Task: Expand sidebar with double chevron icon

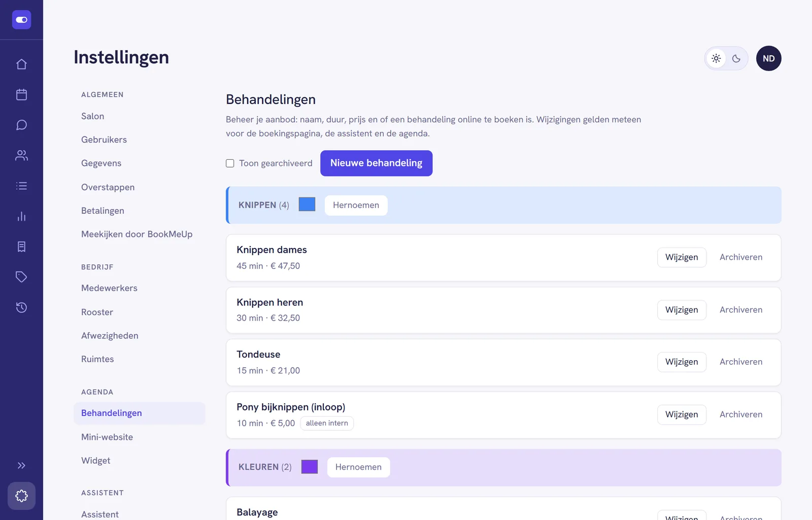Action: point(21,466)
